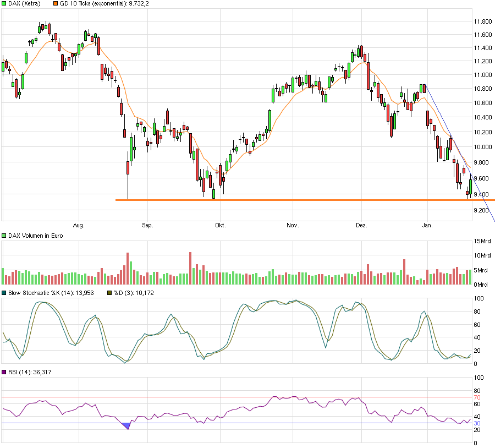Click the 10.200 price axis label

coord(483,132)
